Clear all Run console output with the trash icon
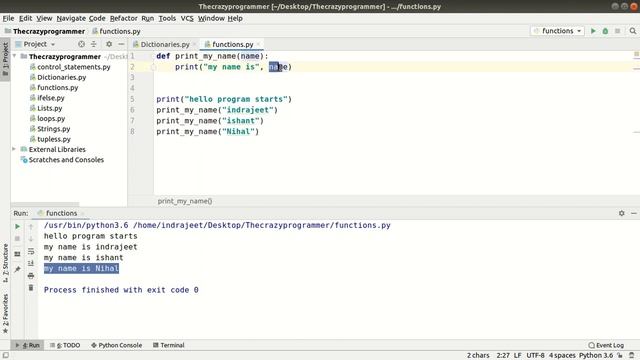This screenshot has height=360, width=640. 31,288
